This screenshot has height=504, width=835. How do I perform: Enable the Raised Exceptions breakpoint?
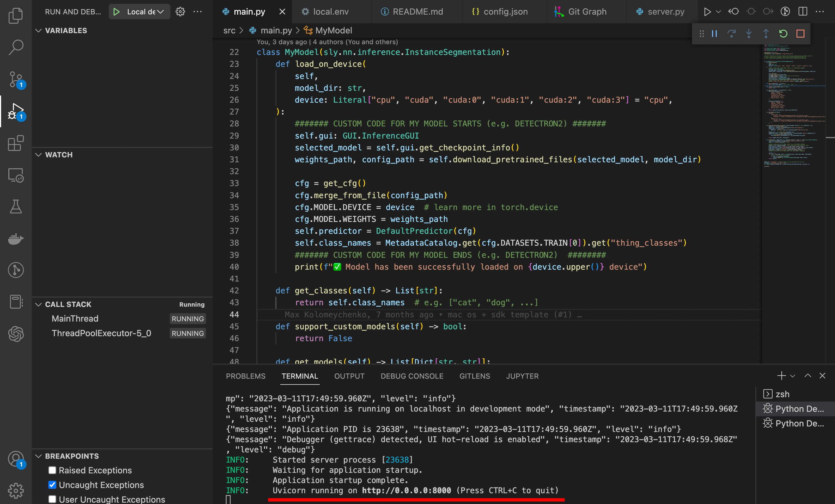[52, 470]
